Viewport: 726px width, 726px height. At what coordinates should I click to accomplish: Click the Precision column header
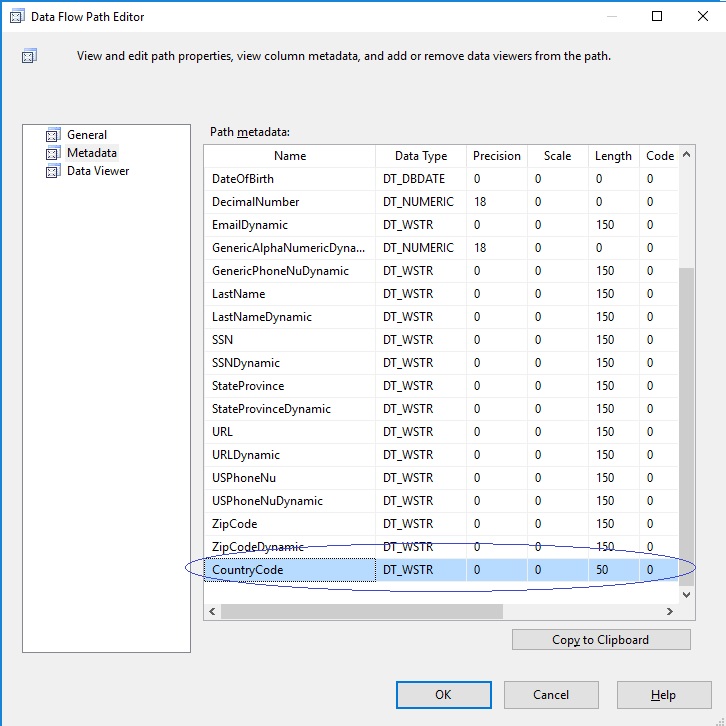497,156
